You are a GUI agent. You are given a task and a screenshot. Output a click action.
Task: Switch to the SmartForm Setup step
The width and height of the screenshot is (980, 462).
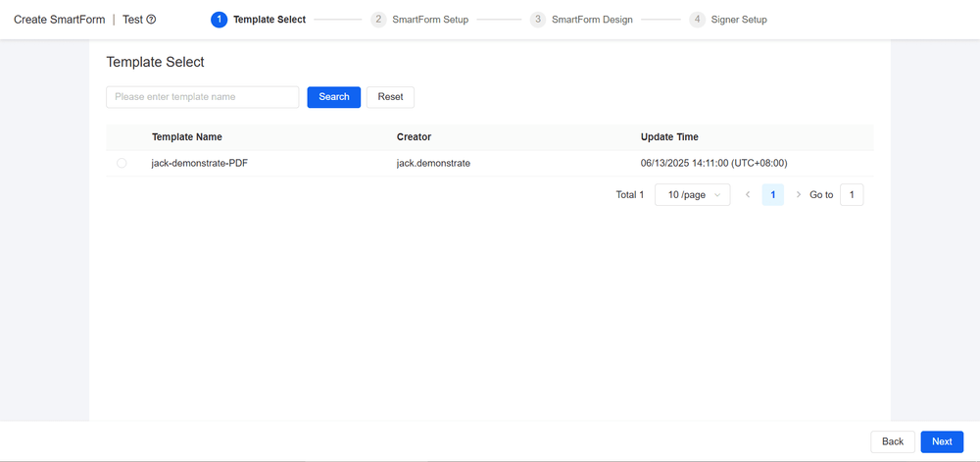pos(430,20)
